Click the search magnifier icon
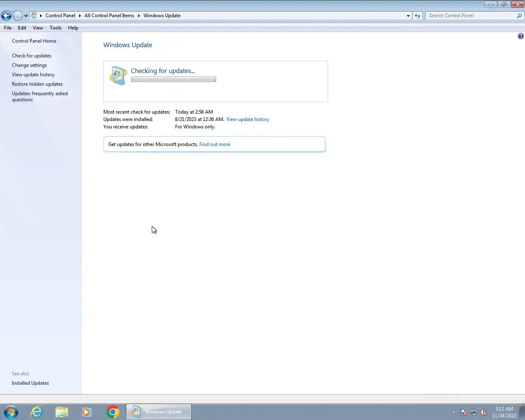525x420 pixels. (x=520, y=16)
